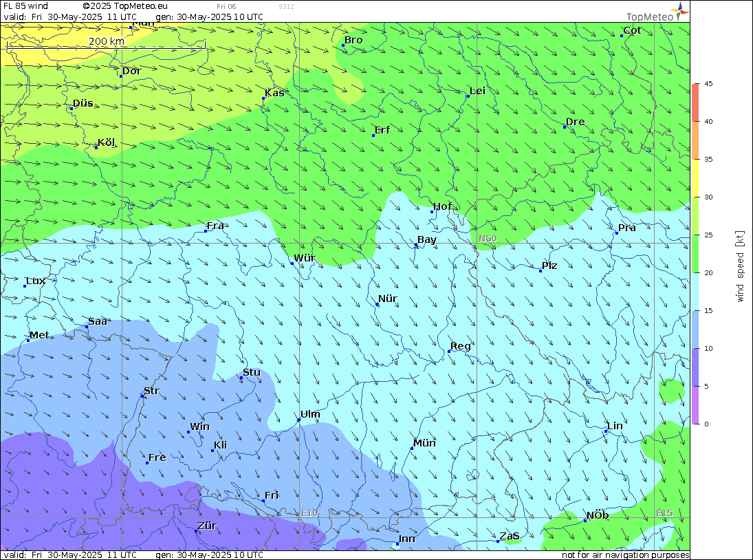This screenshot has height=560, width=753.
Task: Pick the orange 35–40 kt legend color
Action: pyautogui.click(x=696, y=140)
